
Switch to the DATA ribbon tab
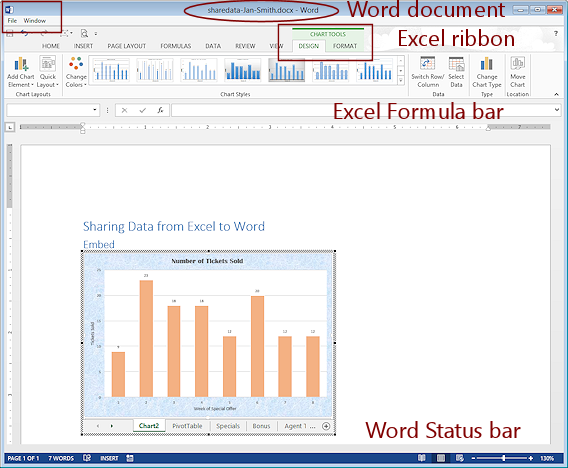[213, 46]
